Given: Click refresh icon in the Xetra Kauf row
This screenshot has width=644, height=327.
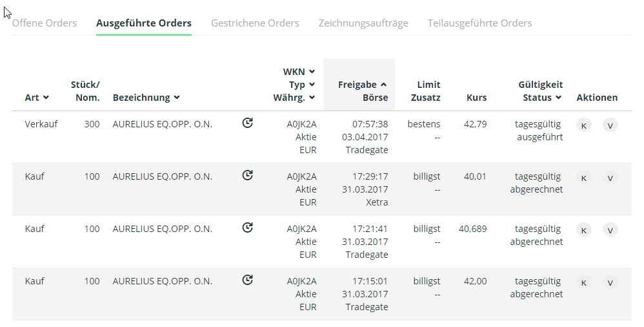Looking at the screenshot, I should tap(247, 175).
